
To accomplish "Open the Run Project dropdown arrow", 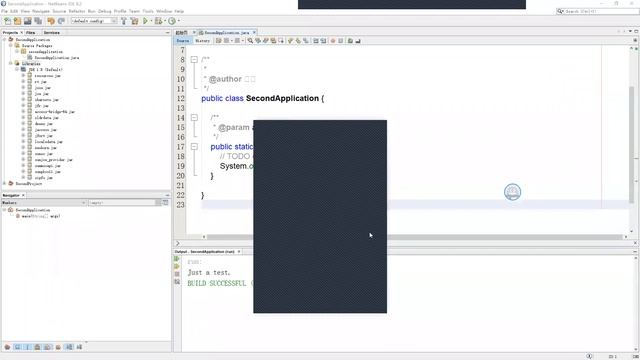I will click(151, 21).
